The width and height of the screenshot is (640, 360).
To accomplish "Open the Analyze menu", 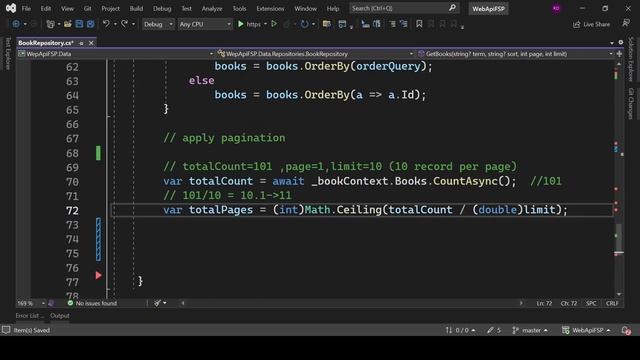I will click(x=212, y=9).
